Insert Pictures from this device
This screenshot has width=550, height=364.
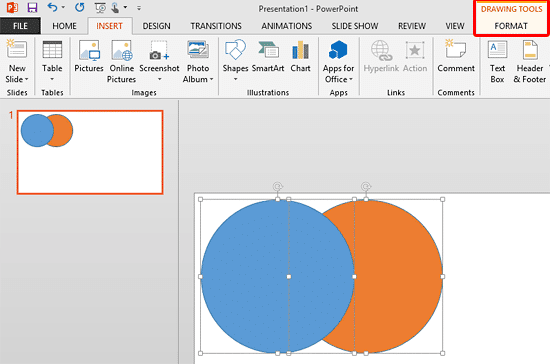coord(89,56)
